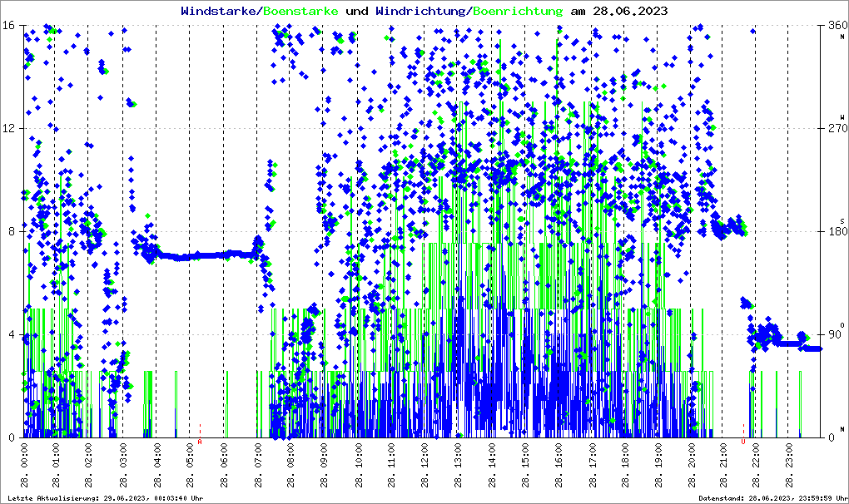The image size is (849, 504).
Task: Click the green 'Boenstarke' title word
Action: (x=300, y=11)
